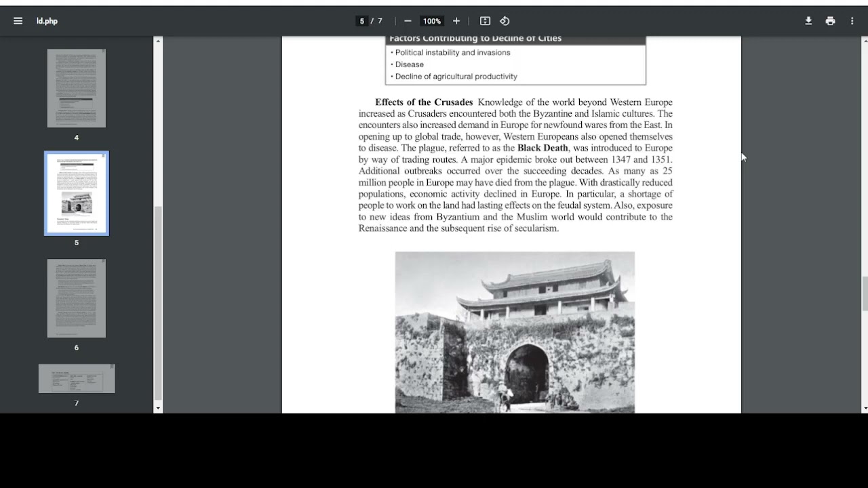Screen dimensions: 868x488
Task: Open page 4 thumbnail
Action: coord(77,88)
